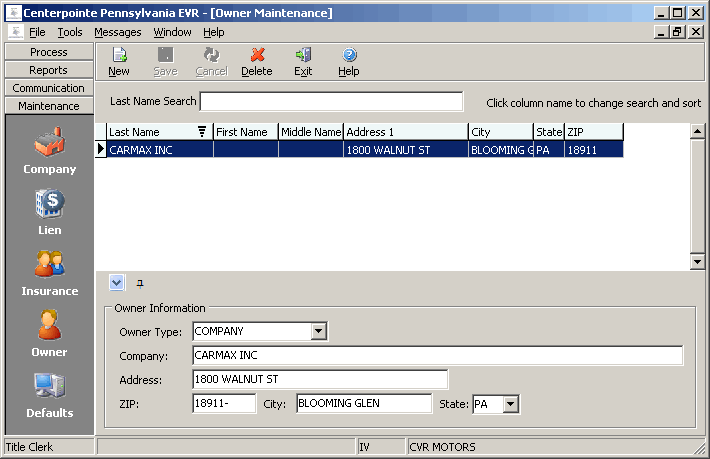Select 1800 WALNUT ST cell in grid
The image size is (710, 459).
click(406, 149)
